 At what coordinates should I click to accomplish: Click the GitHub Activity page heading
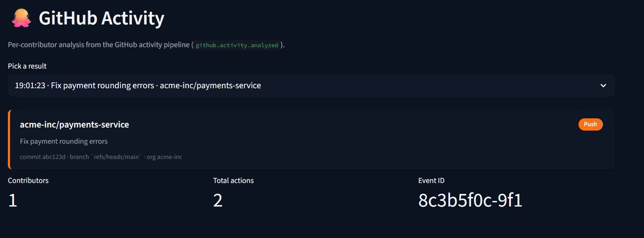pos(101,19)
